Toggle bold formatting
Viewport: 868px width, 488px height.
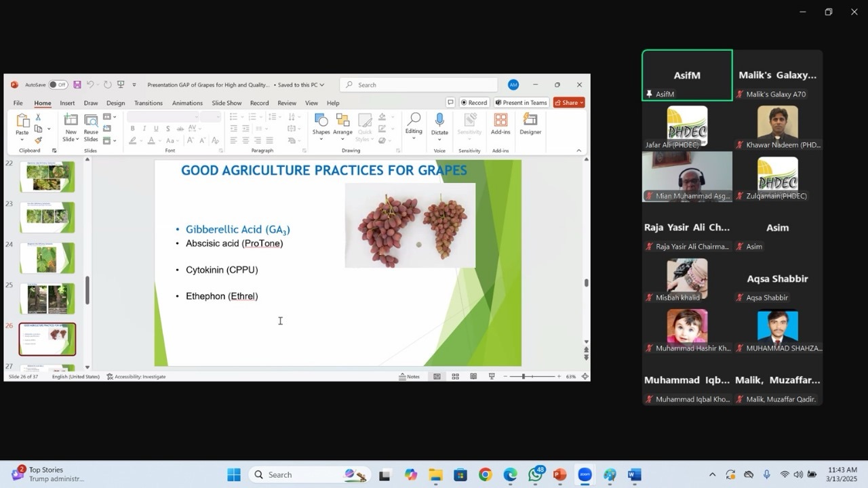pyautogui.click(x=133, y=127)
